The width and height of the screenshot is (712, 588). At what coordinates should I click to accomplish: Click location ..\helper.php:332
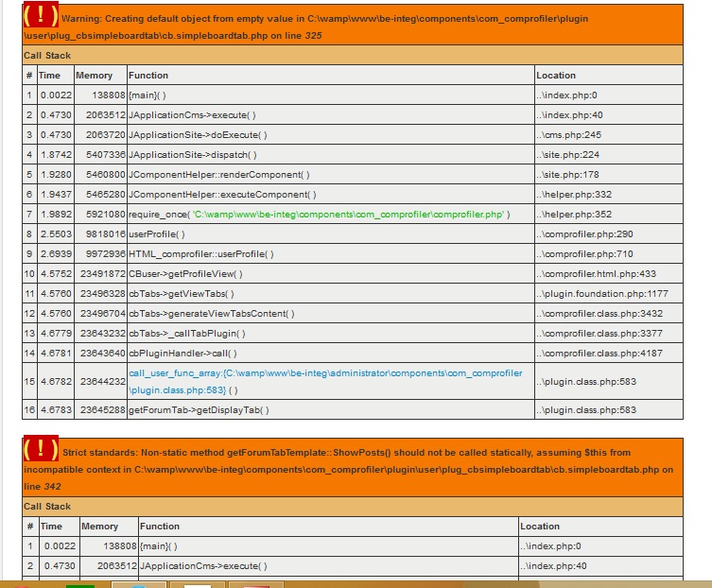click(574, 195)
